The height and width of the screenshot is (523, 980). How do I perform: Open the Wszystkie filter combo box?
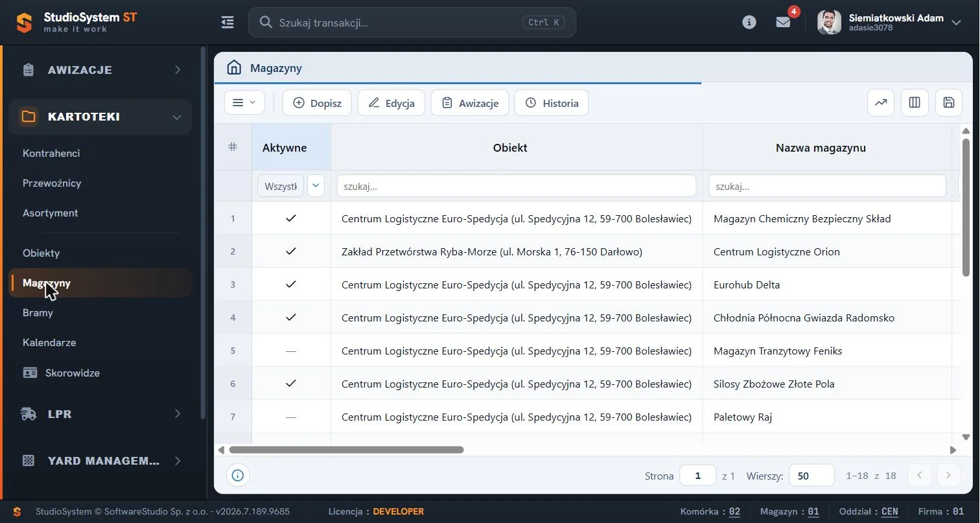tap(281, 185)
